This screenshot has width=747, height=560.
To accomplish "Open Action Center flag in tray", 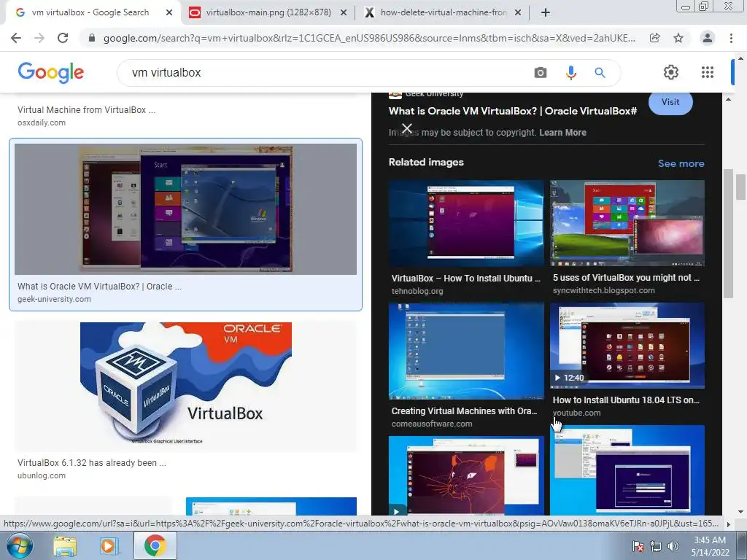I will point(638,546).
